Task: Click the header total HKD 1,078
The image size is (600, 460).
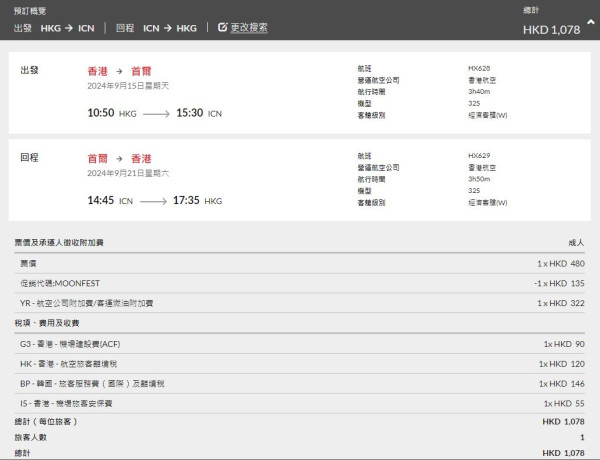Action: point(551,29)
